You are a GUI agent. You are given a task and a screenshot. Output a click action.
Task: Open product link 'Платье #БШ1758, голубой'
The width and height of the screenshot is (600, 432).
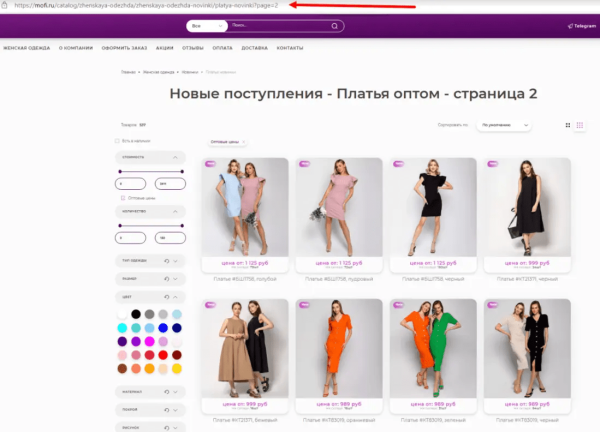tap(245, 279)
